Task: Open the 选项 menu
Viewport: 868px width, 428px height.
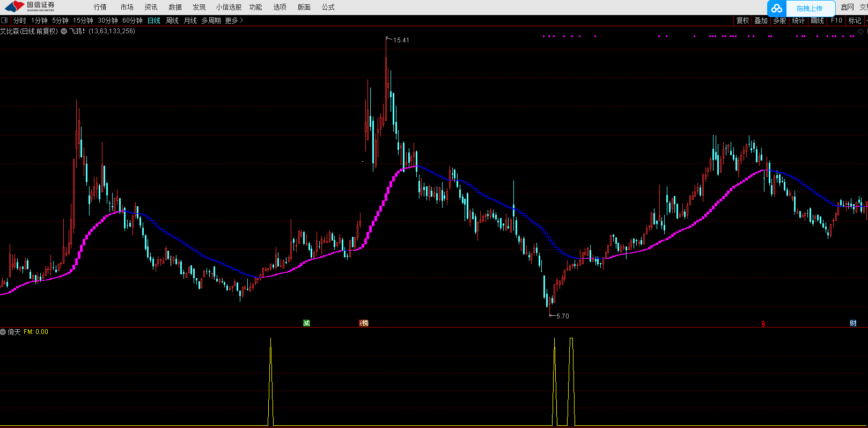Action: pos(280,7)
